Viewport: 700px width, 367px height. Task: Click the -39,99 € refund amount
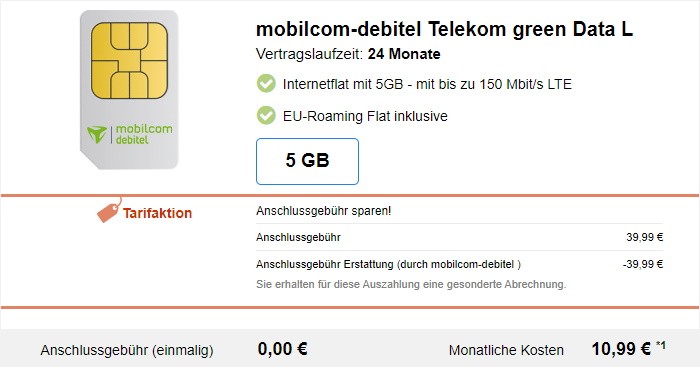643,264
